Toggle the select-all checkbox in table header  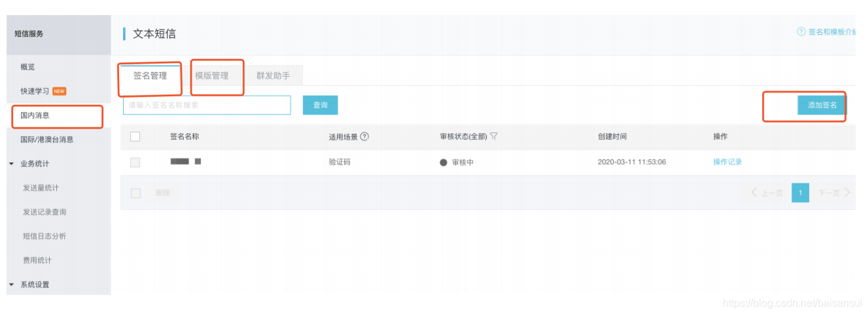pyautogui.click(x=135, y=136)
